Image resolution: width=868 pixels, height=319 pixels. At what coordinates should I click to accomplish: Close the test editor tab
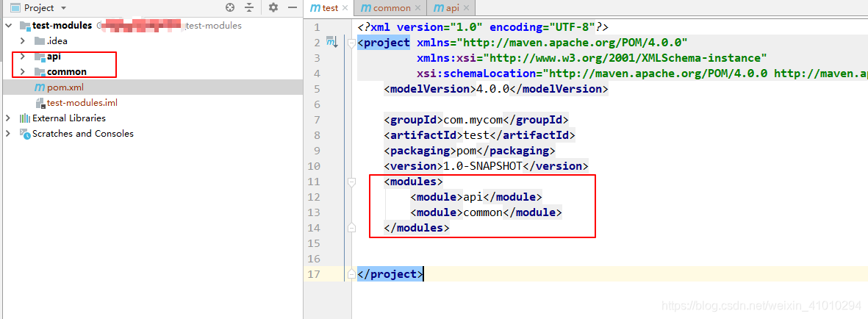(x=345, y=8)
